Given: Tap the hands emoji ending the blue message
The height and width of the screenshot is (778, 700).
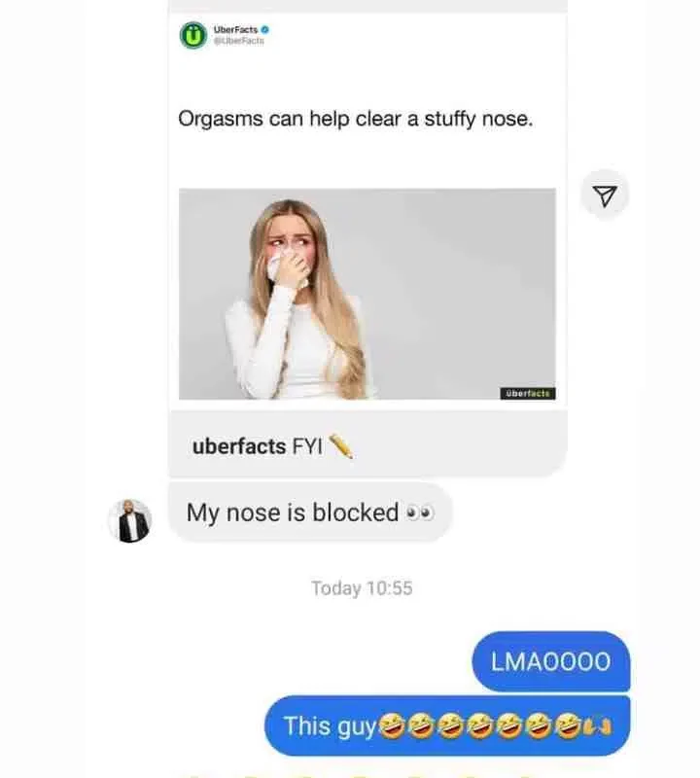Looking at the screenshot, I should 598,726.
